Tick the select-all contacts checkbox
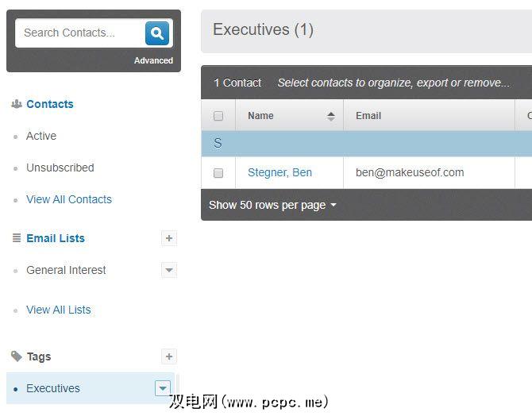 click(218, 116)
